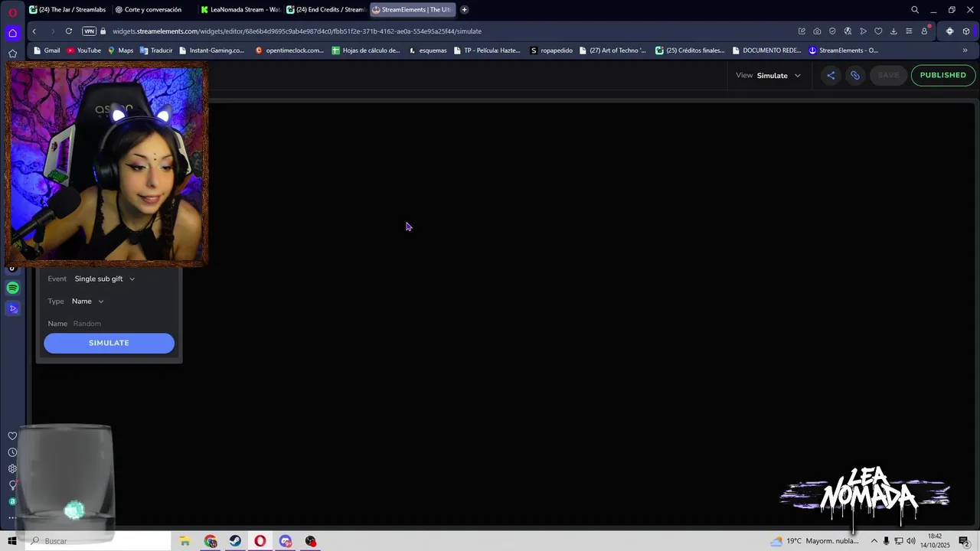Search tabs with the magnifier icon

[x=915, y=10]
